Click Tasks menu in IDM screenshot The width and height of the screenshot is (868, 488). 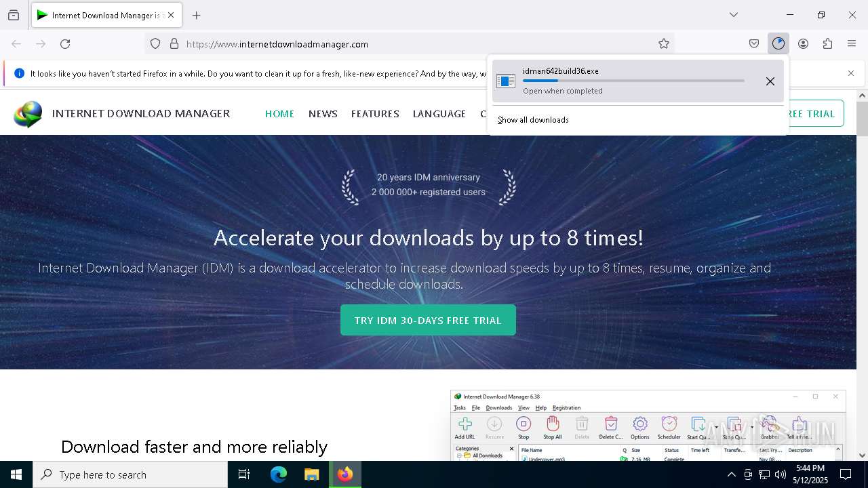coord(460,408)
